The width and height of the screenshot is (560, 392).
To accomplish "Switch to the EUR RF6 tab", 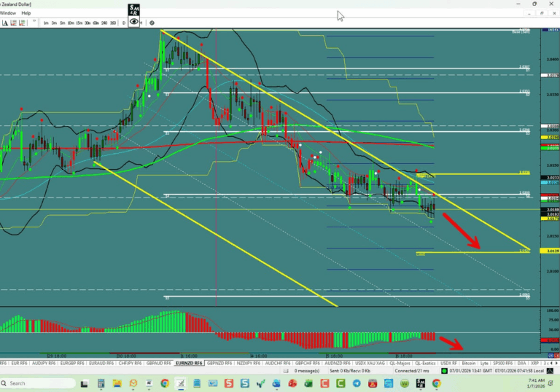I will pos(19,363).
